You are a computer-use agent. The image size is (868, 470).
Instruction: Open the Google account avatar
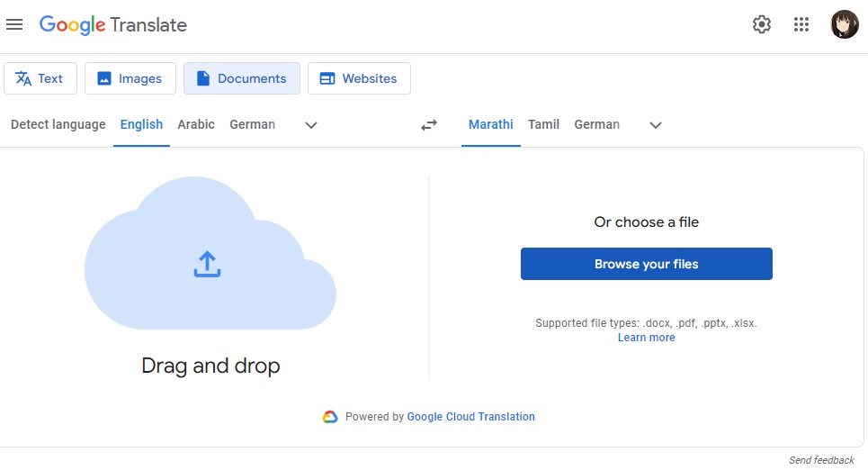click(845, 24)
